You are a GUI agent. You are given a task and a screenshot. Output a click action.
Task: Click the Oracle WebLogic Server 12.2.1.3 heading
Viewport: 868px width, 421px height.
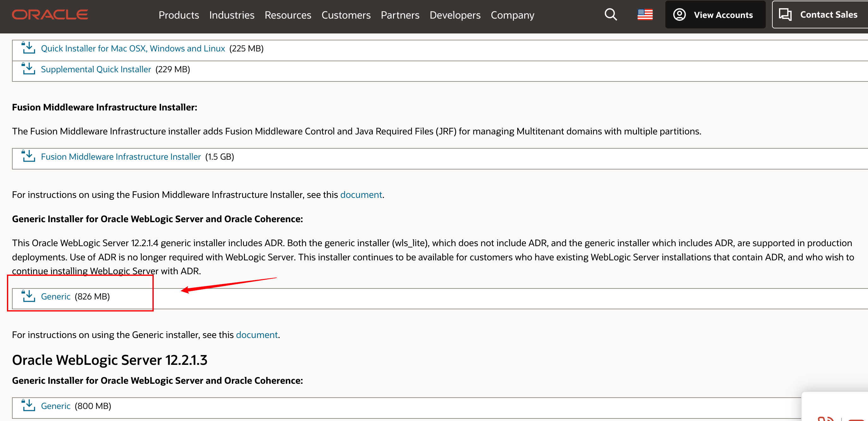pos(110,360)
